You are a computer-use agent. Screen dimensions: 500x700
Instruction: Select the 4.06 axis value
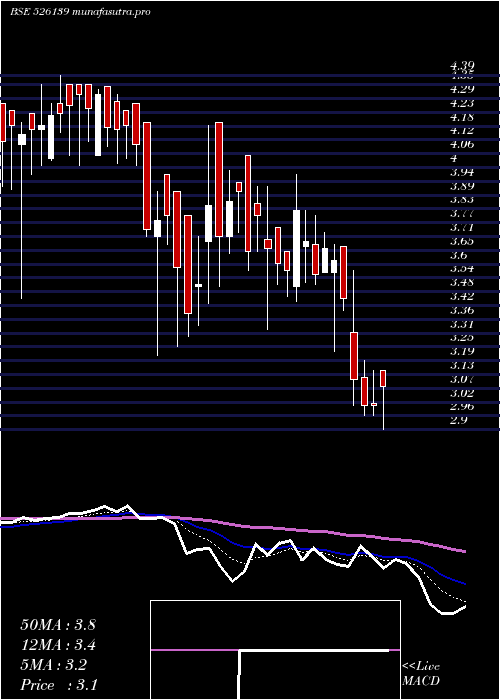pyautogui.click(x=462, y=145)
